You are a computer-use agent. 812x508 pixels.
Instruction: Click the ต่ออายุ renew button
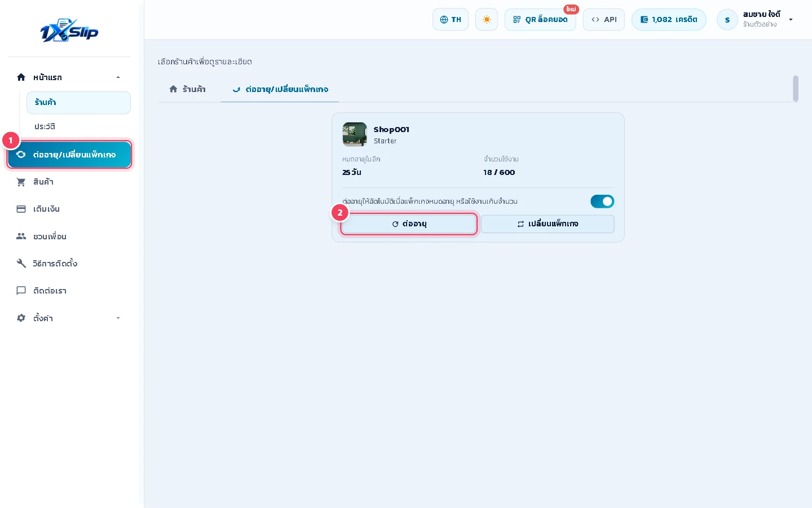point(409,224)
